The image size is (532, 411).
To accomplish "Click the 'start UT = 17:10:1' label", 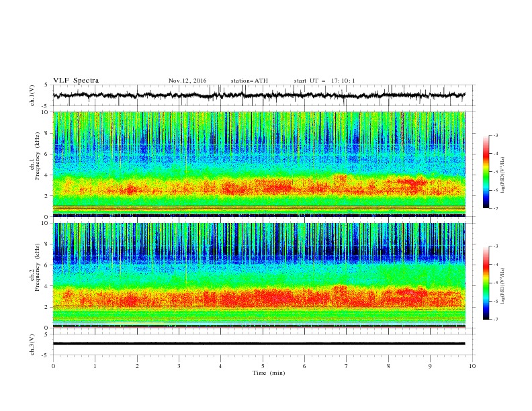I will (324, 81).
